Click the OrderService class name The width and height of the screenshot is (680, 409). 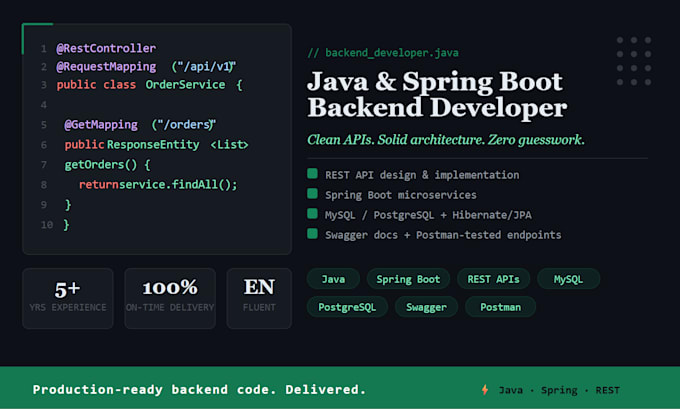[185, 85]
